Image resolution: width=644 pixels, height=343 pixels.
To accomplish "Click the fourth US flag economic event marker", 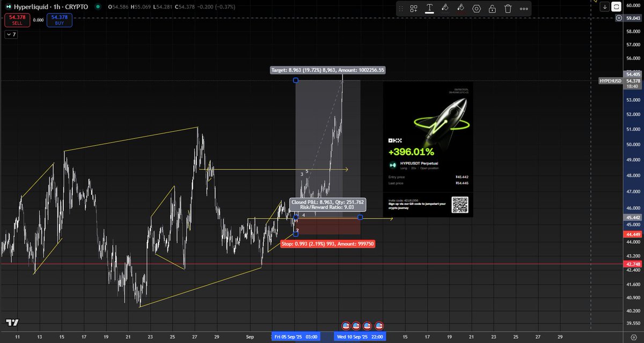I will coord(379,326).
